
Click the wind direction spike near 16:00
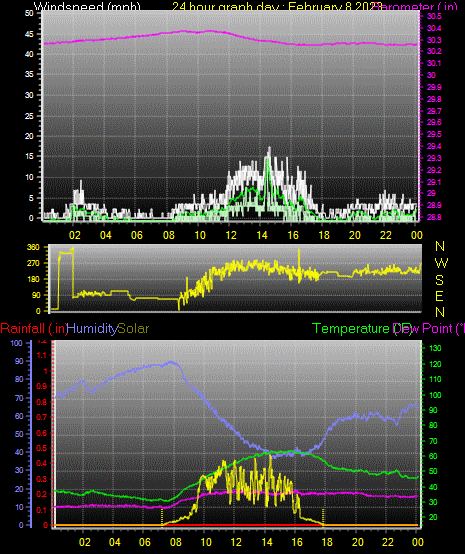click(299, 254)
